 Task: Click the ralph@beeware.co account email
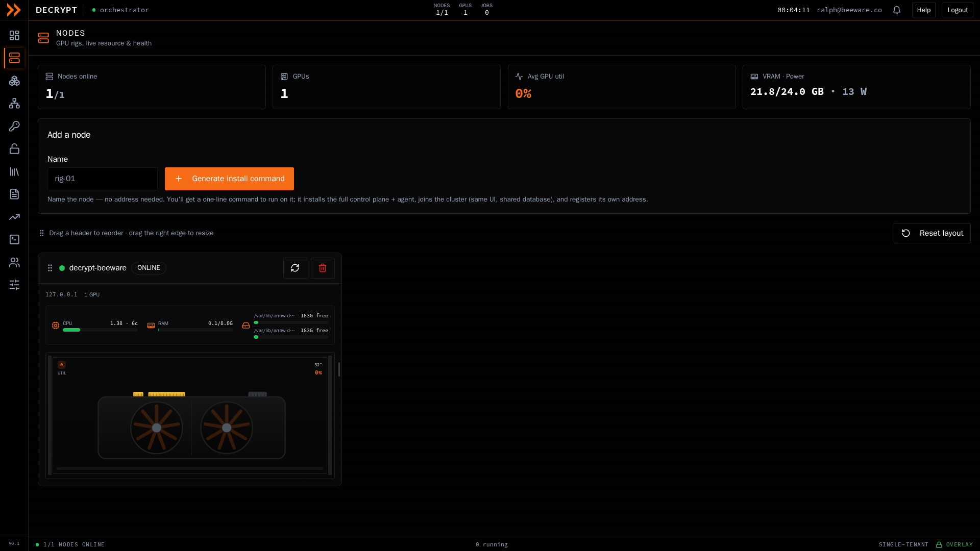point(849,10)
